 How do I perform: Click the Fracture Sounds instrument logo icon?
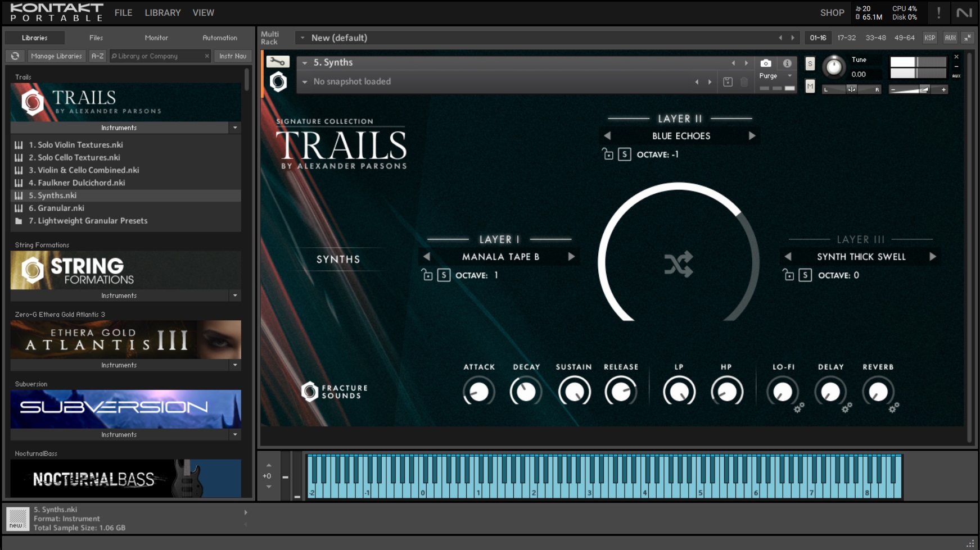(278, 82)
